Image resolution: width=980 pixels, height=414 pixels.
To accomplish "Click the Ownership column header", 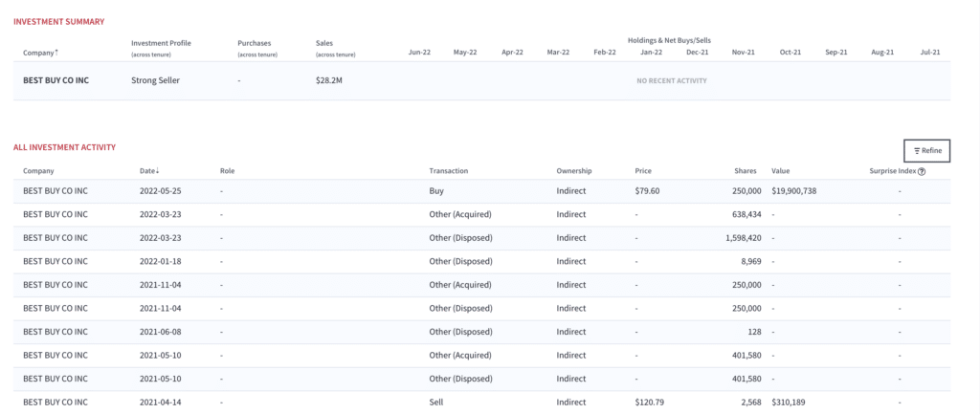I will point(574,170).
